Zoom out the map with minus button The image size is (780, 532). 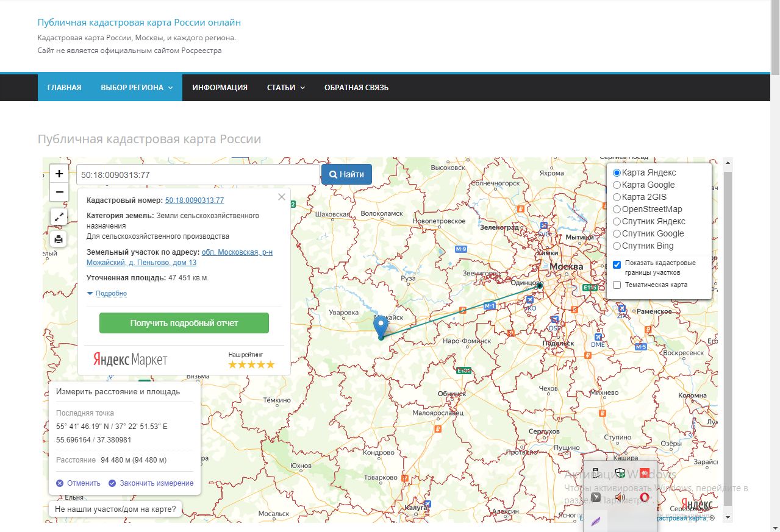59,192
